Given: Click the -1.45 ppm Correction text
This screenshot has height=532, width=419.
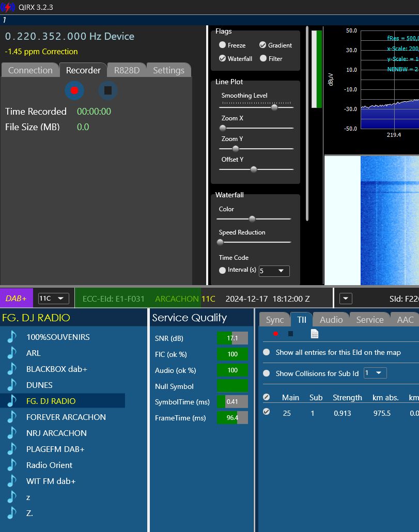Looking at the screenshot, I should [x=41, y=52].
